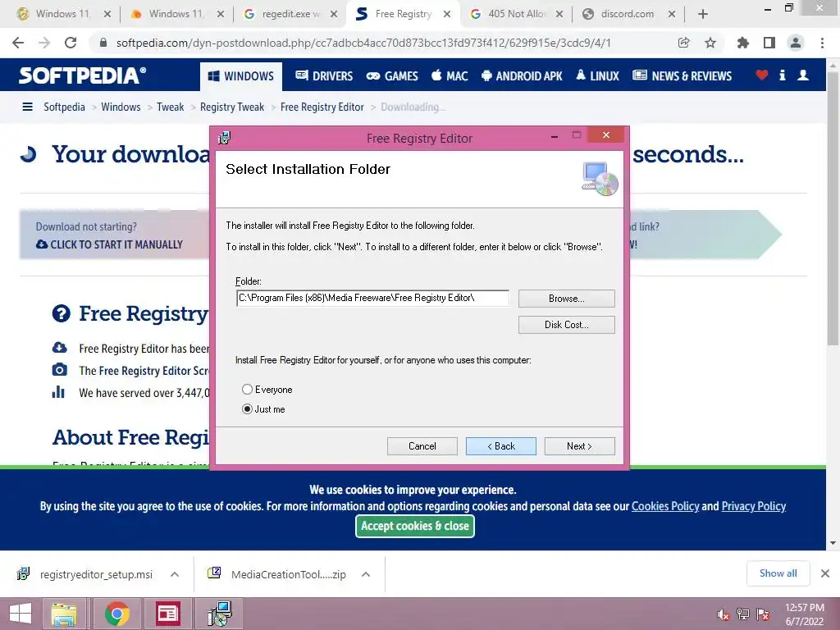This screenshot has height=630, width=840.
Task: Expand registryeditor_setup.msi download options
Action: click(175, 574)
